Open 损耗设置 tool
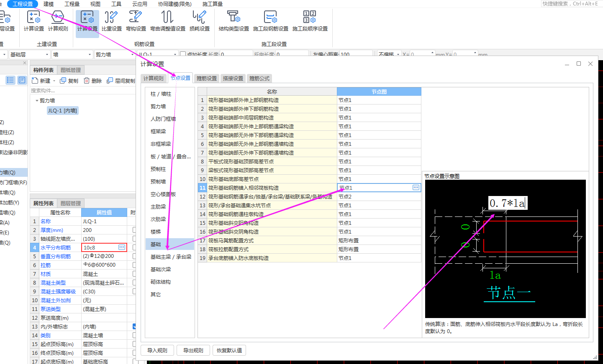 pos(200,21)
